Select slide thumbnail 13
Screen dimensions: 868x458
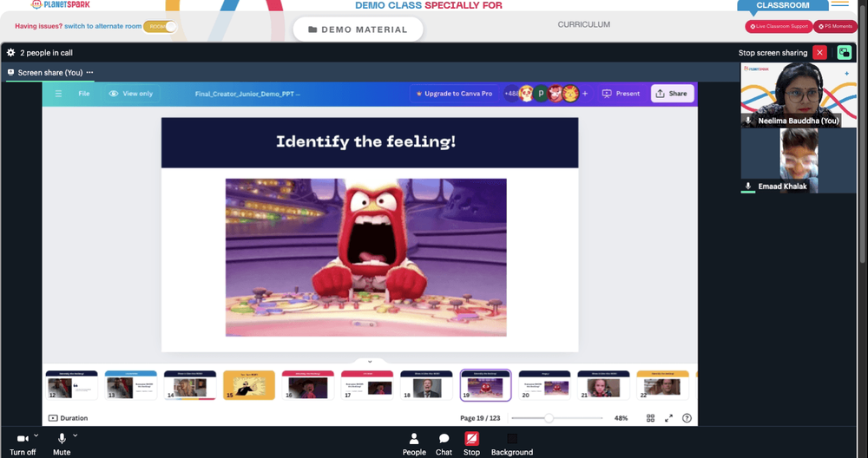[x=131, y=385]
